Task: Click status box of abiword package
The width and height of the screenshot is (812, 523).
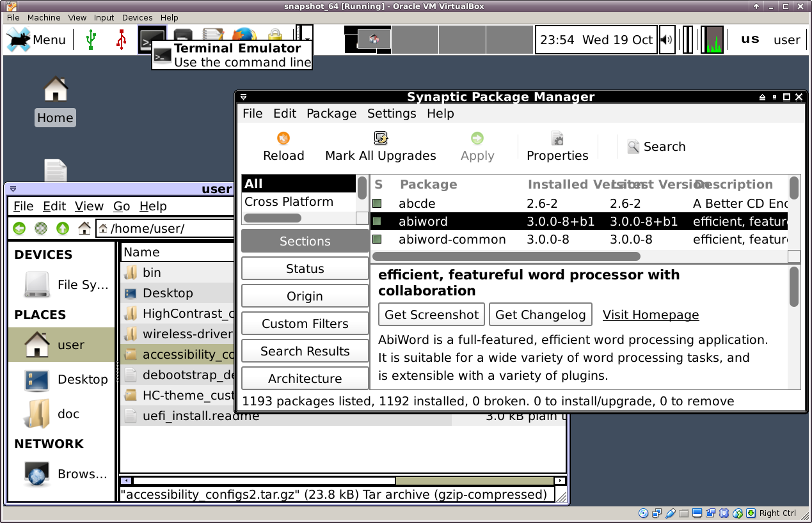Action: (x=378, y=222)
